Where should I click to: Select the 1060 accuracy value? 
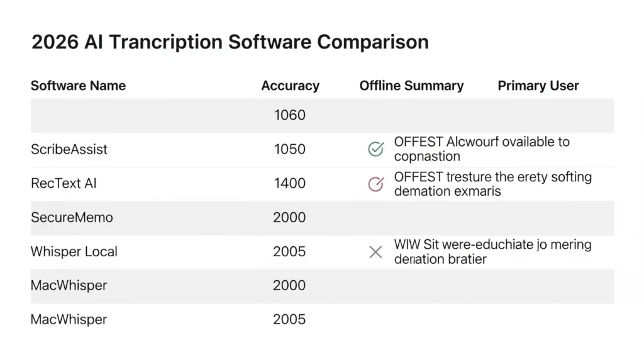290,115
